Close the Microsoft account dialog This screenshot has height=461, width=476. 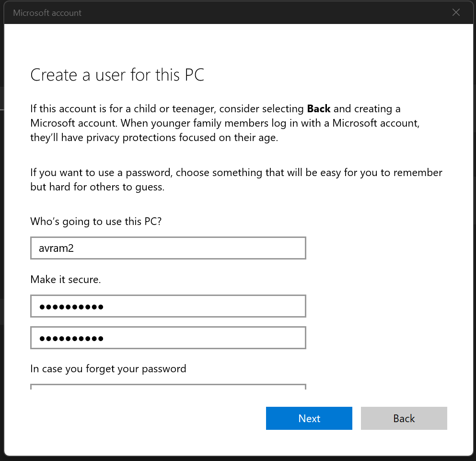pos(456,13)
